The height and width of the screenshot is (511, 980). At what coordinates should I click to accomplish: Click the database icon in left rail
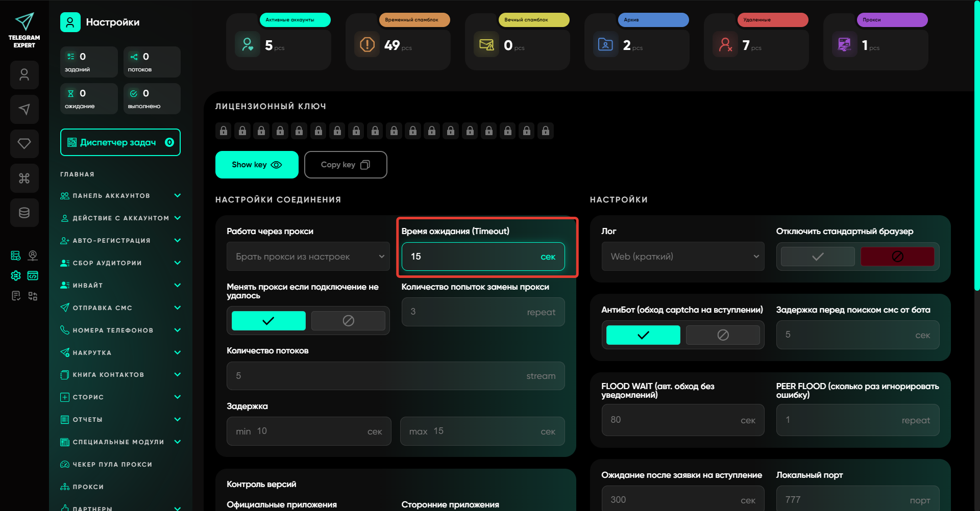pyautogui.click(x=24, y=213)
